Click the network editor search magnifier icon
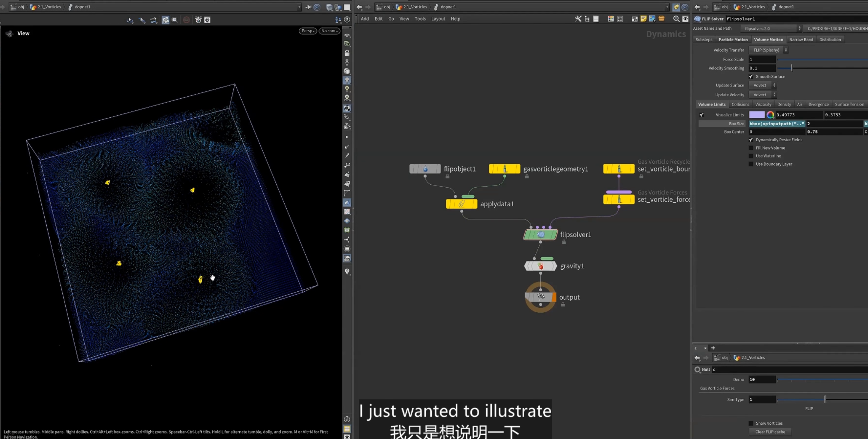Viewport: 868px width, 439px height. coord(676,19)
